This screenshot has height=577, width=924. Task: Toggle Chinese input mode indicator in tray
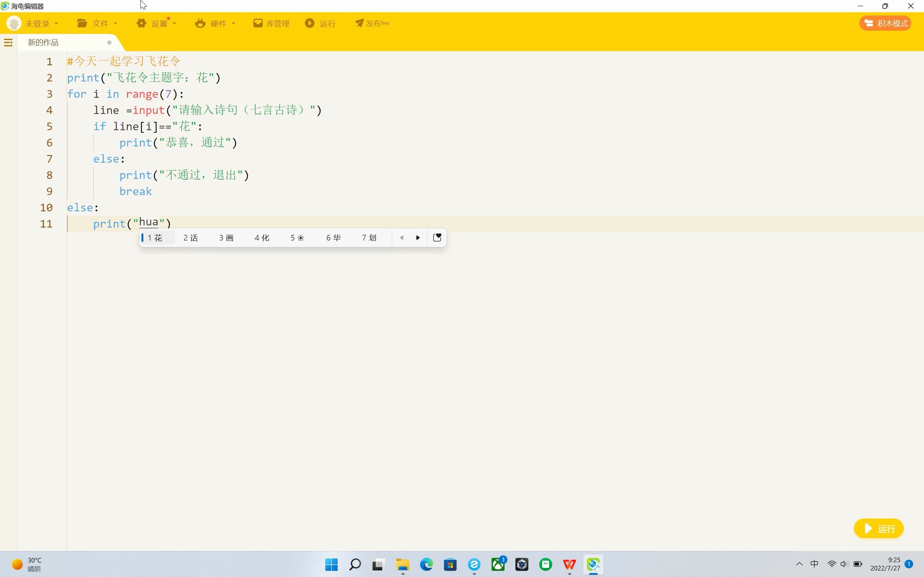(x=814, y=564)
